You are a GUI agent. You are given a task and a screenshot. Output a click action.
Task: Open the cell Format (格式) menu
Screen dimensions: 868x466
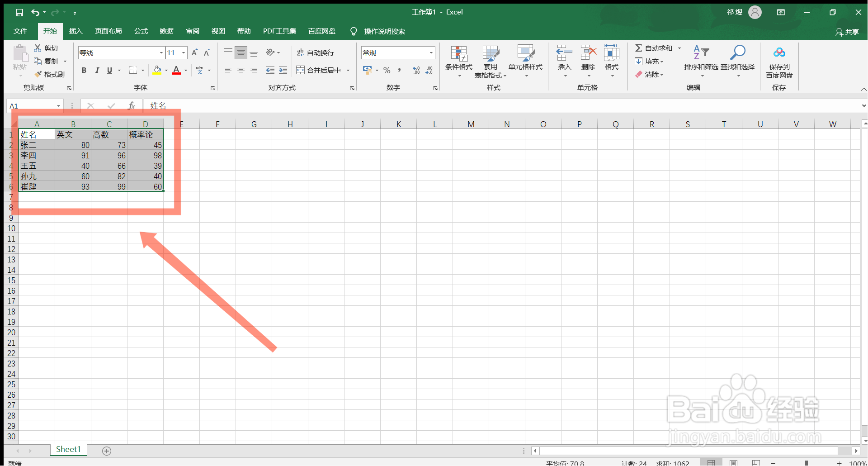click(612, 62)
